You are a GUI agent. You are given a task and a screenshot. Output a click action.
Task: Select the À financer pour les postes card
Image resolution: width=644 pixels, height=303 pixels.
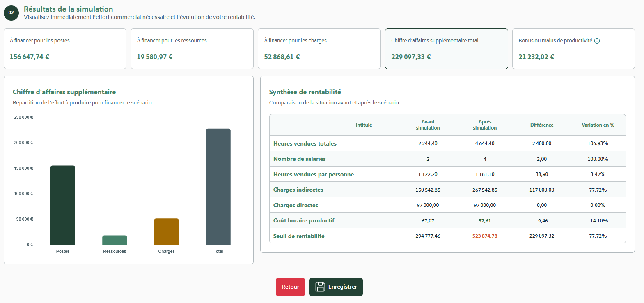tap(65, 49)
